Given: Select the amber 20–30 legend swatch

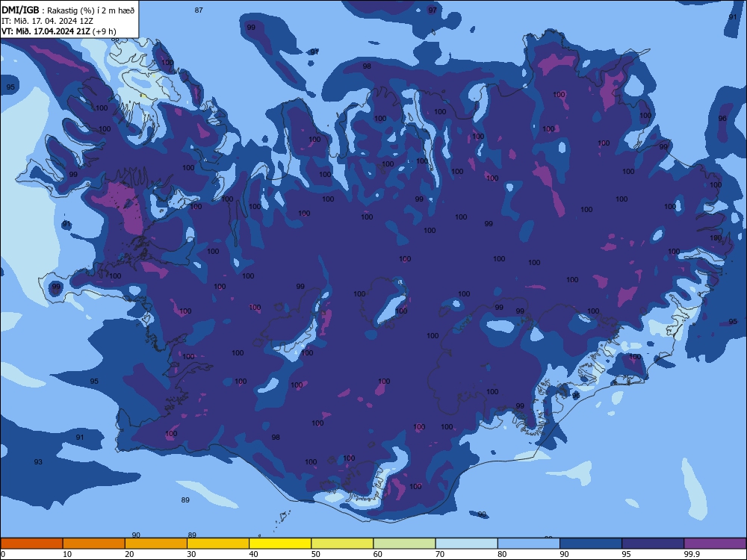Looking at the screenshot, I should [156, 544].
